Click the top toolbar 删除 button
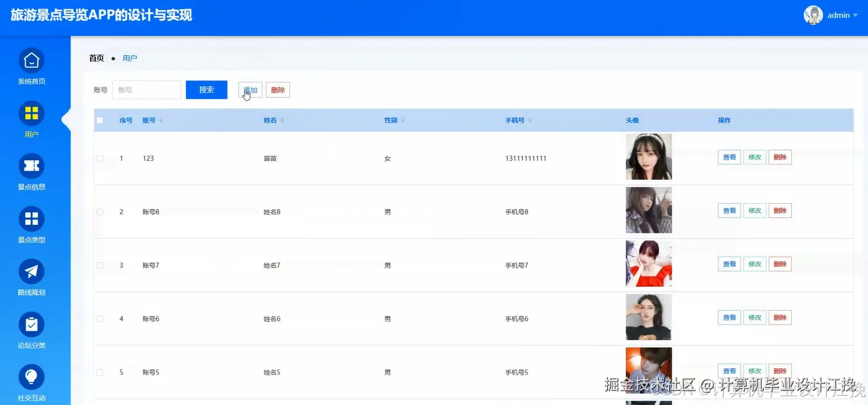868x405 pixels. (x=278, y=90)
